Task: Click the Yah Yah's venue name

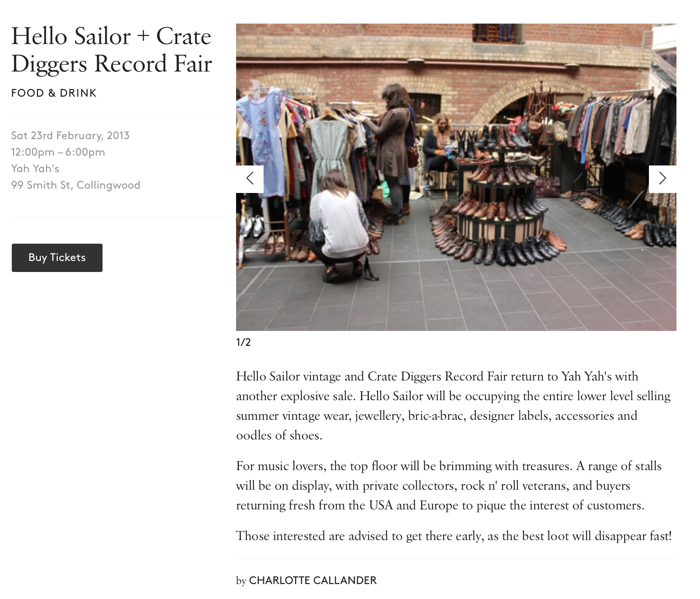Action: (35, 169)
